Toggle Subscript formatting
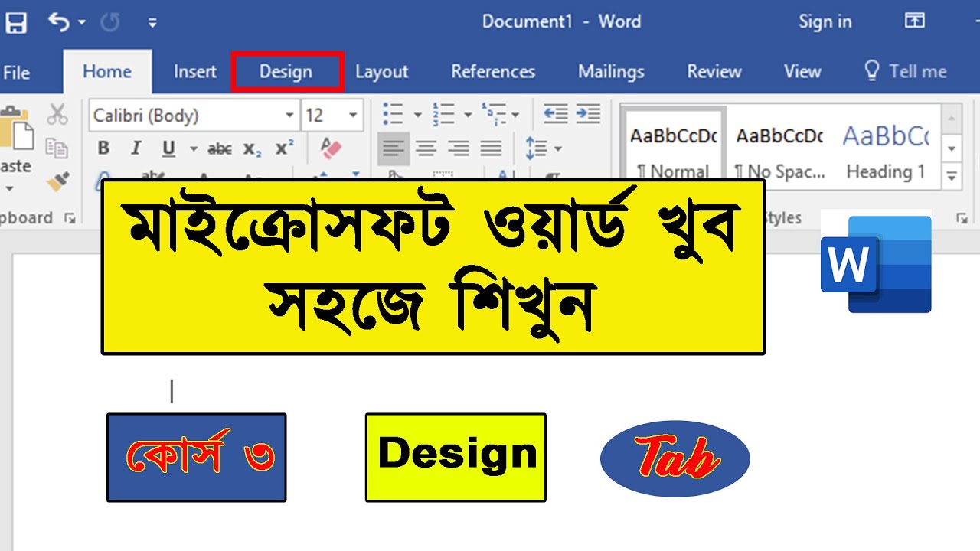The width and height of the screenshot is (980, 551). [253, 148]
